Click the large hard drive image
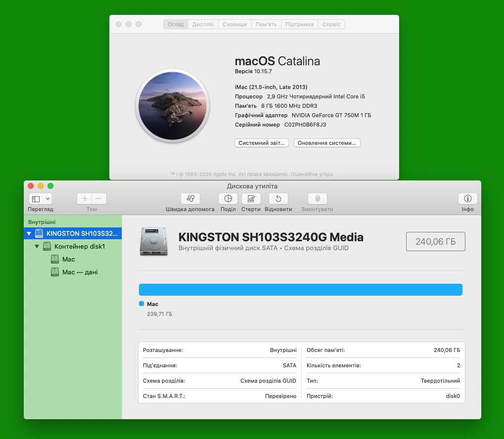The height and width of the screenshot is (439, 504). (154, 241)
